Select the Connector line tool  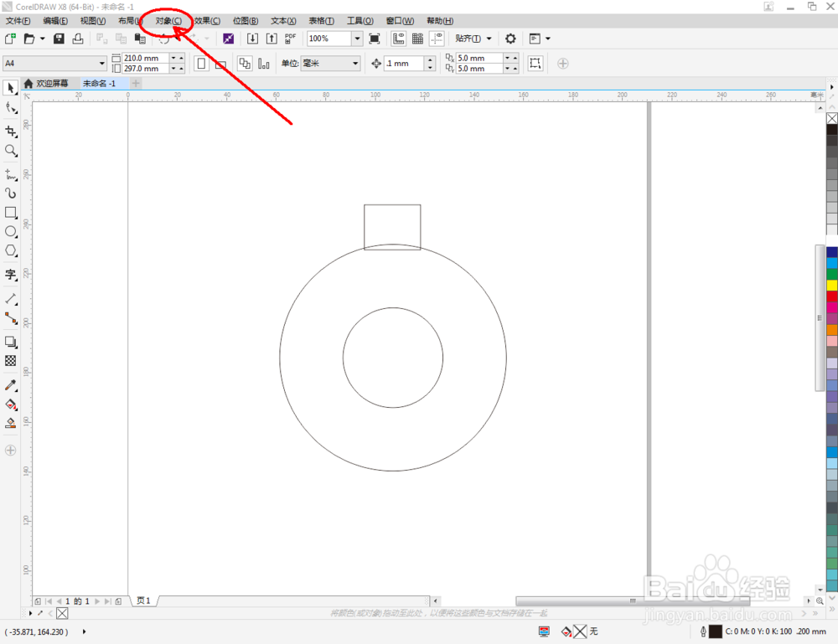coord(11,318)
